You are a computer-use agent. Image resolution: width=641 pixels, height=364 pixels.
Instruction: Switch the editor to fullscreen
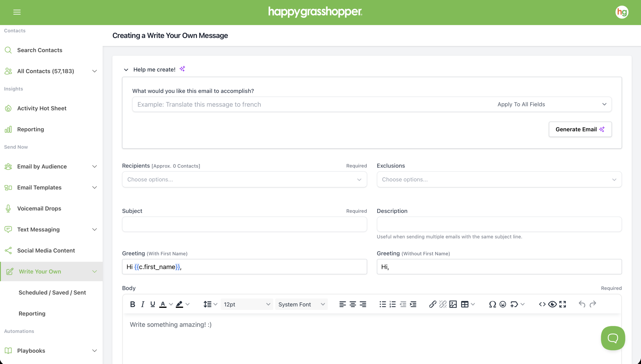[x=563, y=304]
